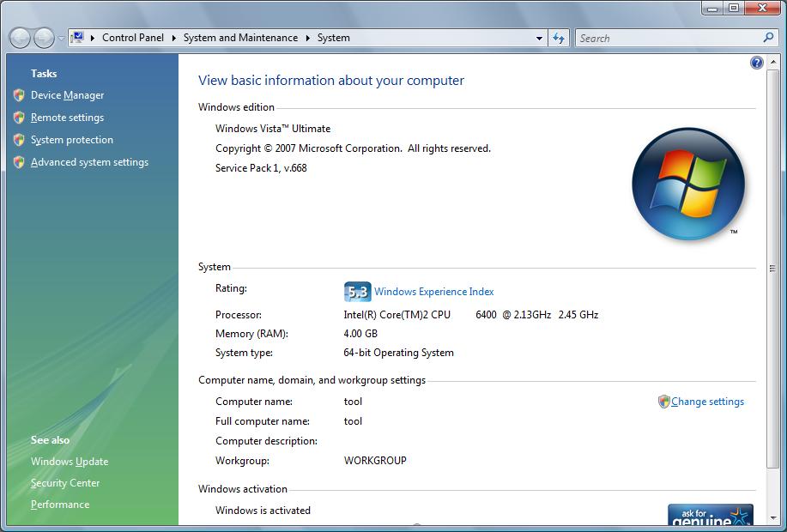Click the 'Windows is activated' text
The image size is (787, 532).
click(x=263, y=511)
